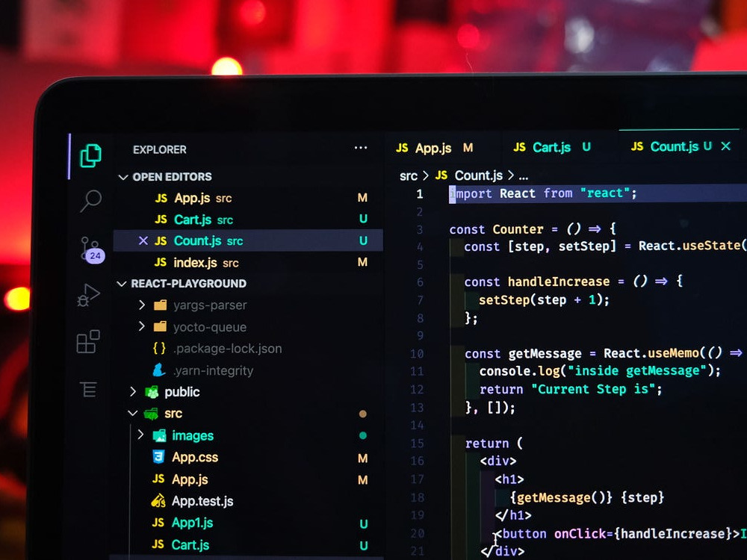Image resolution: width=747 pixels, height=560 pixels.
Task: Select the yocto-queue folder name
Action: (210, 327)
